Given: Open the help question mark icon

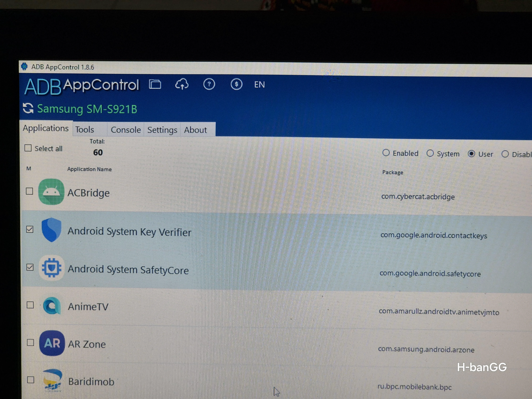Looking at the screenshot, I should pos(209,84).
